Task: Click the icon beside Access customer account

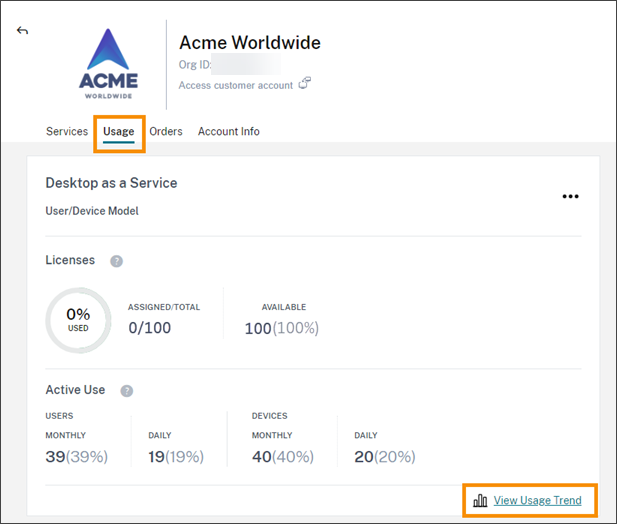Action: tap(305, 84)
